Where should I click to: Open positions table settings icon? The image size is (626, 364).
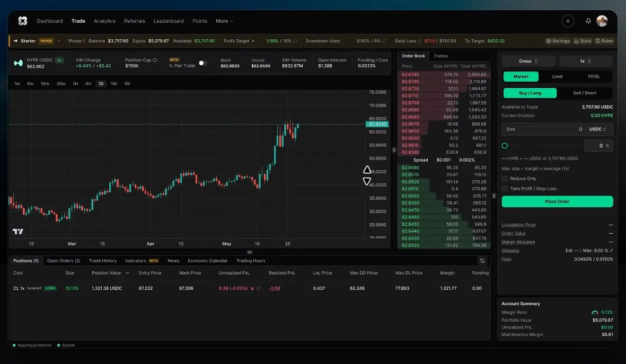click(x=482, y=261)
